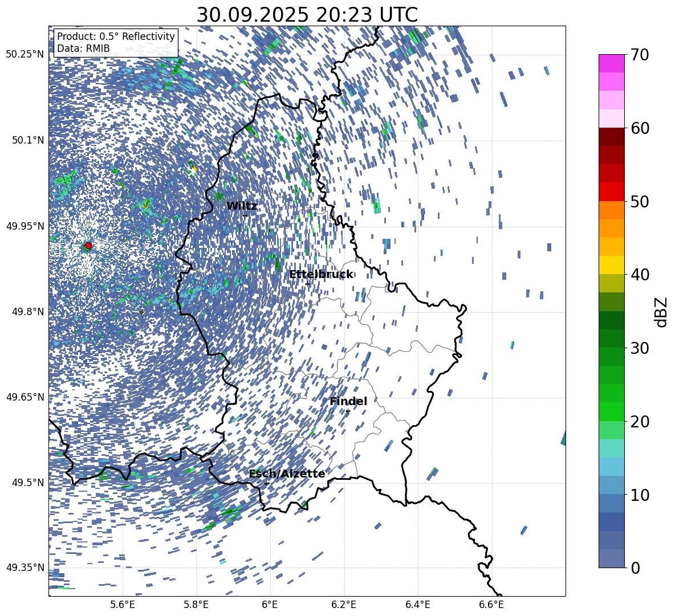
Task: Click the 49.5°N latitude label
Action: coord(28,482)
